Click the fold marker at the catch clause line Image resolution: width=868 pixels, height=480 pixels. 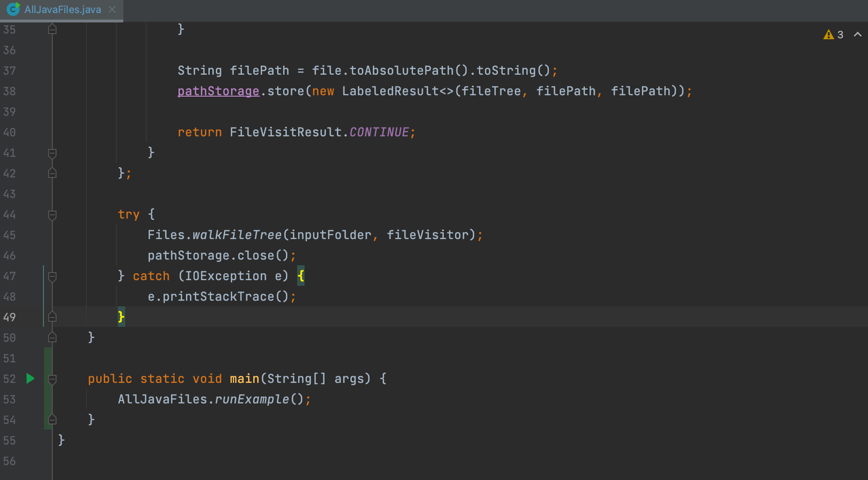[52, 276]
